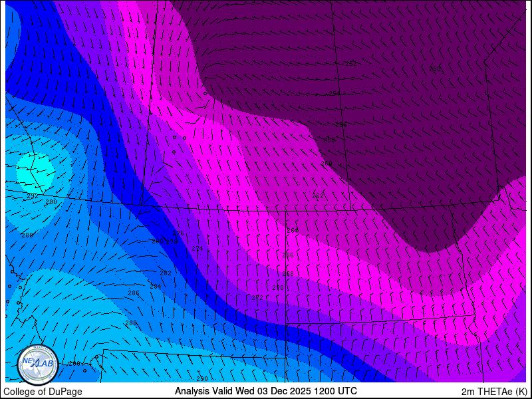
Task: Click the 266 contour label
Action: tap(288, 255)
